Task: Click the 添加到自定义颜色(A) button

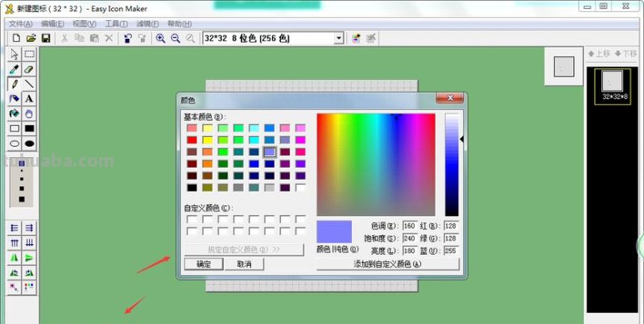Action: (388, 264)
